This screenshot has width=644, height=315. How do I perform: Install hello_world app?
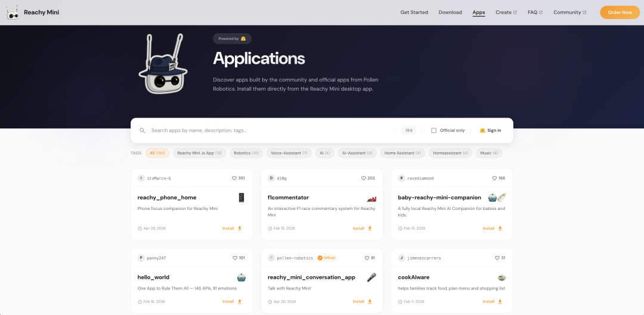click(x=232, y=301)
